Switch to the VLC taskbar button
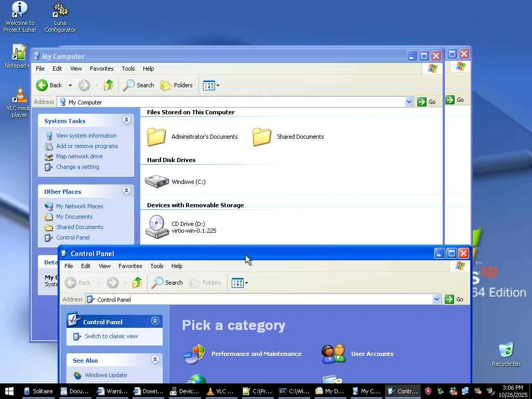 220,391
